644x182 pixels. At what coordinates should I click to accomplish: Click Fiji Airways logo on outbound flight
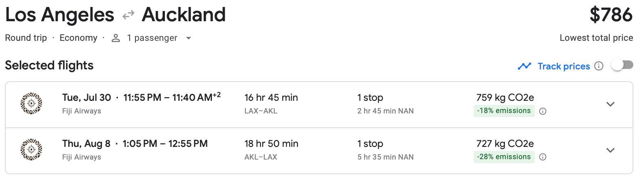(32, 104)
